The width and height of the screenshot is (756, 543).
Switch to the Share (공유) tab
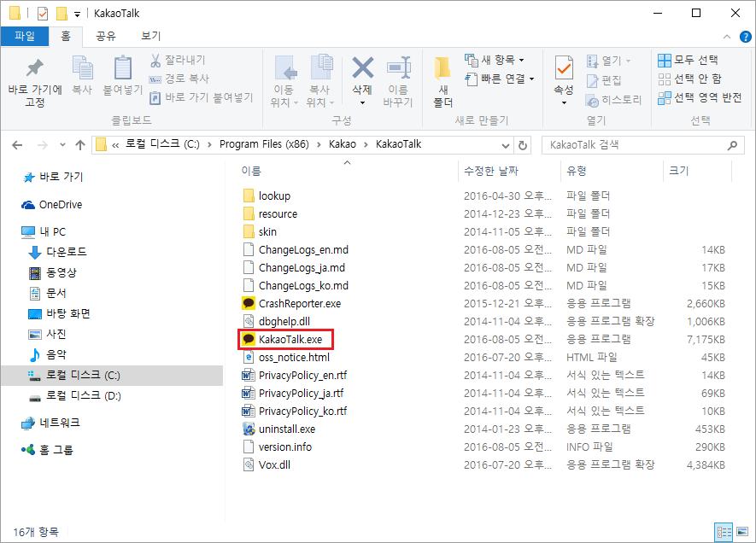coord(106,36)
